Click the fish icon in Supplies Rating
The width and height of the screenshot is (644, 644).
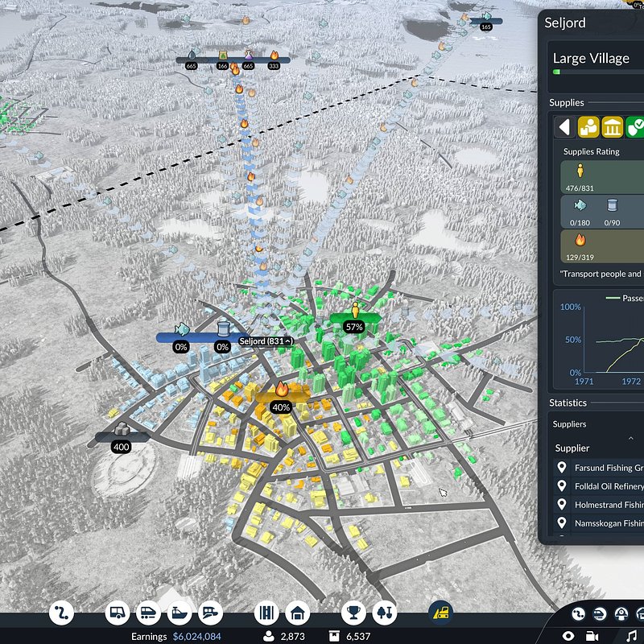[x=580, y=205]
